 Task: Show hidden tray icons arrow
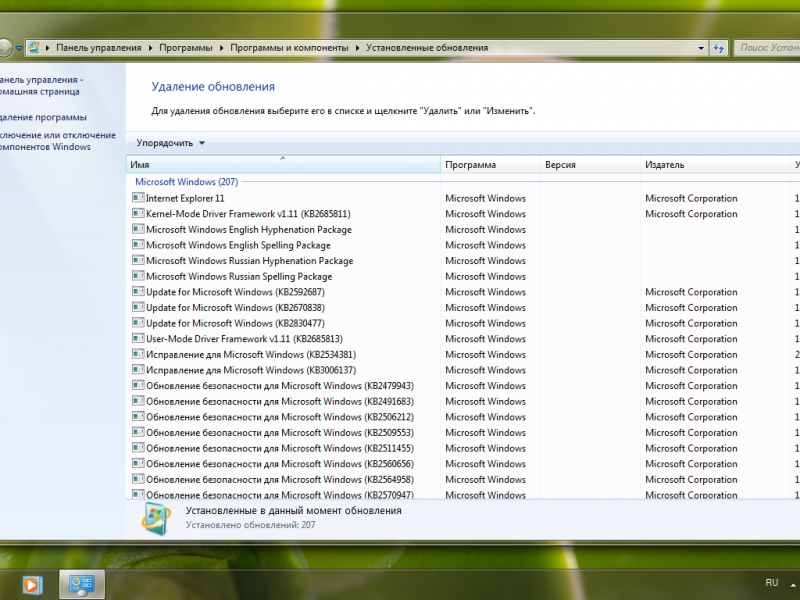(x=794, y=584)
